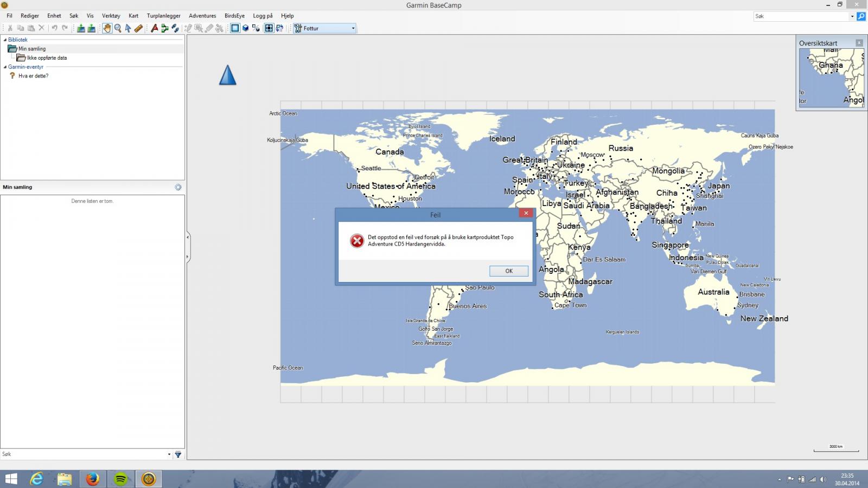Image resolution: width=868 pixels, height=488 pixels.
Task: Open the Turplanlegger menu
Action: pyautogui.click(x=163, y=16)
